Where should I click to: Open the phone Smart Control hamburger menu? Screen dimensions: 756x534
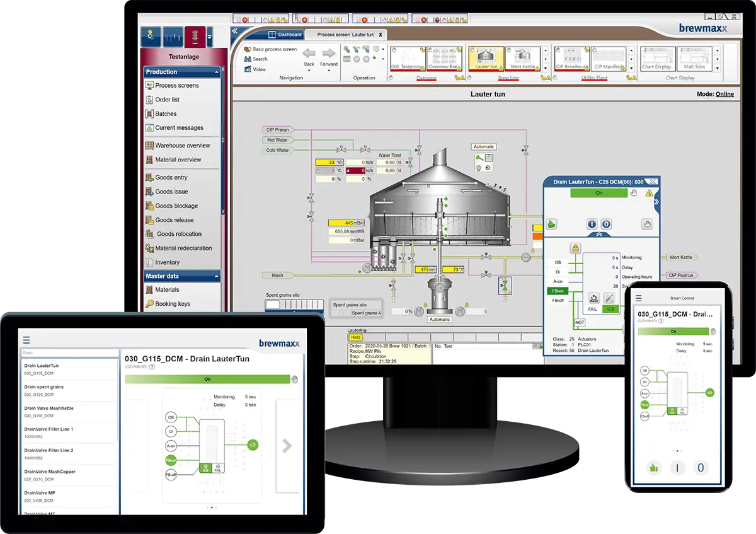click(x=639, y=298)
